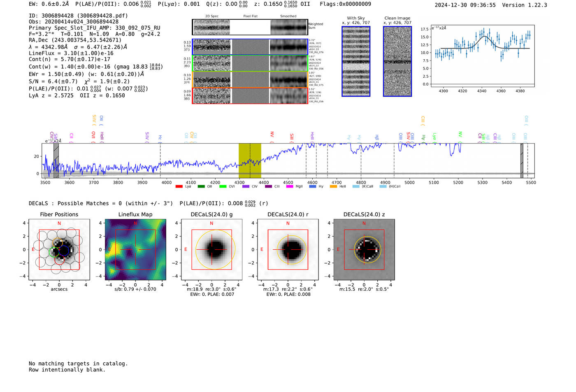The height and width of the screenshot is (392, 576).
Task: Open the DECaLS r-band cutout
Action: (x=288, y=250)
